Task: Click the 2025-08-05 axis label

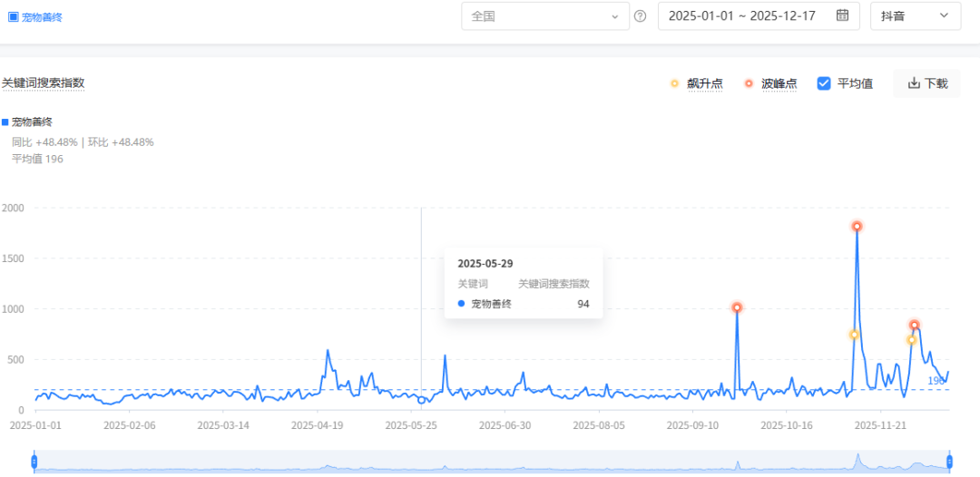Action: click(599, 425)
